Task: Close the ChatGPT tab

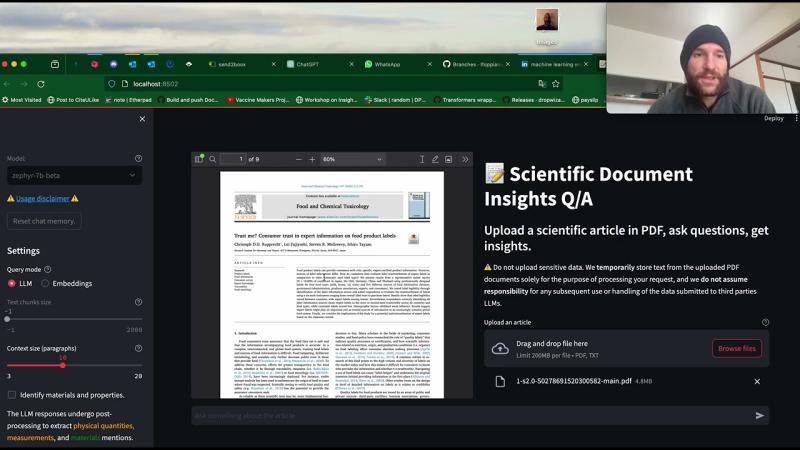Action: [352, 64]
